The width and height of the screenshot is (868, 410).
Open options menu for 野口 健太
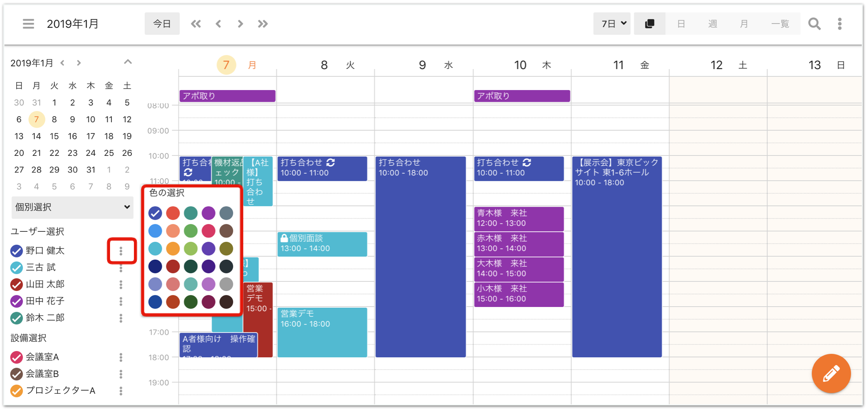pyautogui.click(x=121, y=251)
